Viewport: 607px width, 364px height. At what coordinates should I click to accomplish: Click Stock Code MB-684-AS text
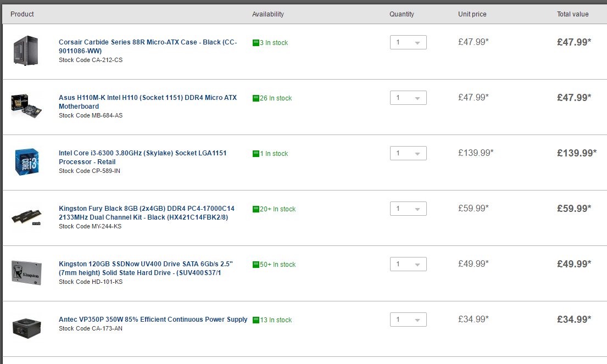(x=91, y=115)
